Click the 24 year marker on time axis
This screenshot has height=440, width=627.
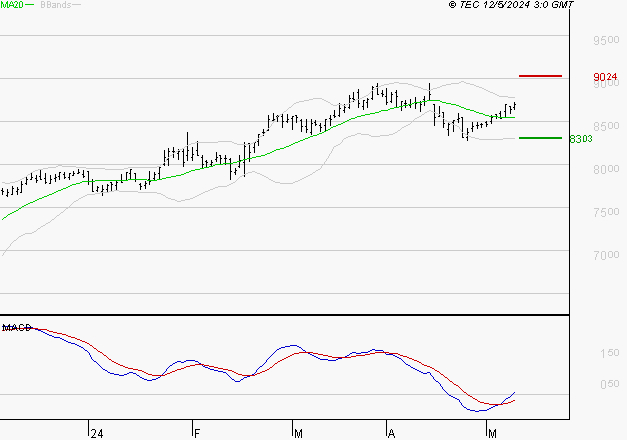point(97,434)
